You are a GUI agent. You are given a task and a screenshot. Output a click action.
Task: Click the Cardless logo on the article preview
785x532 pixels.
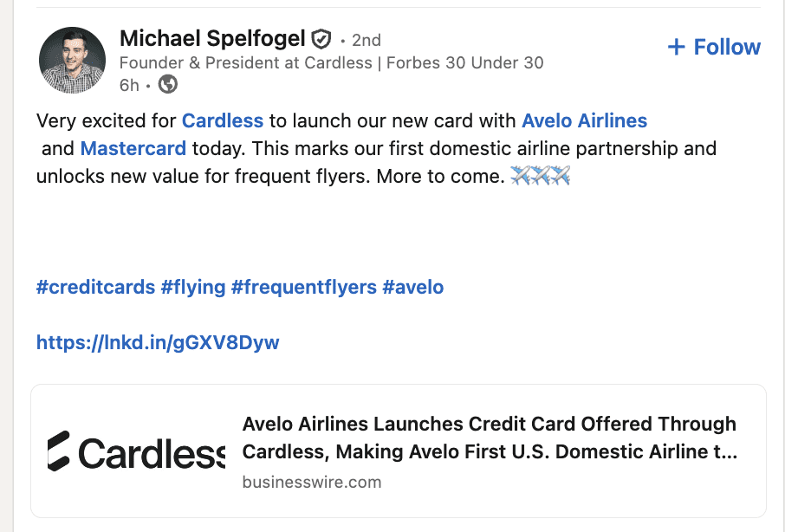click(x=136, y=449)
